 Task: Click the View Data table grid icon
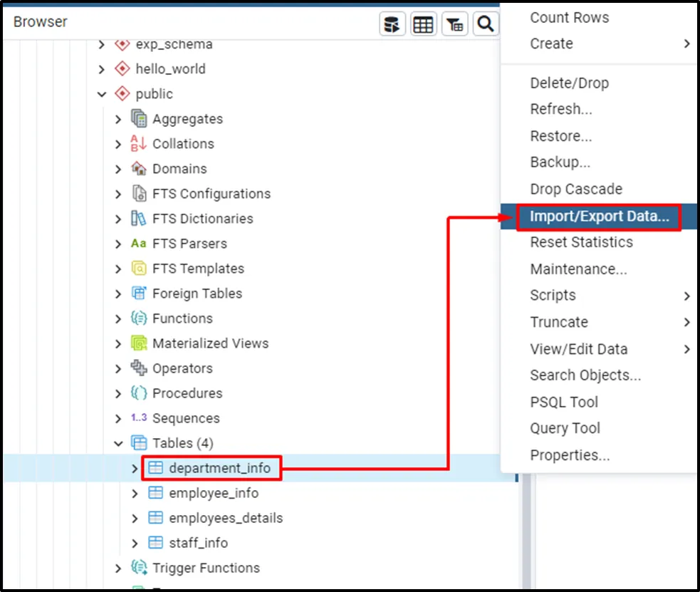point(423,24)
